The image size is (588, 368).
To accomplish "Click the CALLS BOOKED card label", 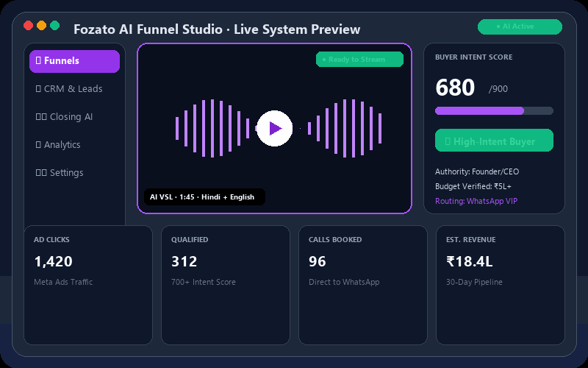I will 335,240.
